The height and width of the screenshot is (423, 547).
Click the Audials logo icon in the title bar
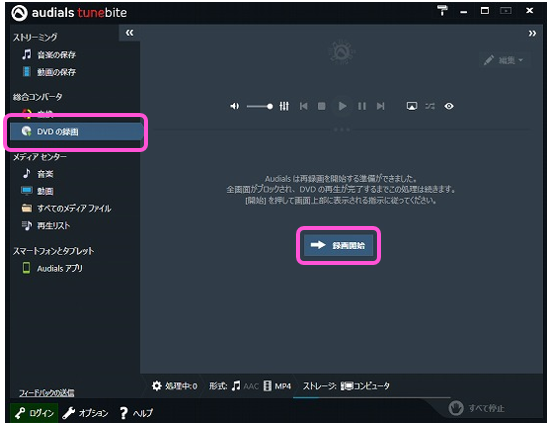[x=19, y=13]
